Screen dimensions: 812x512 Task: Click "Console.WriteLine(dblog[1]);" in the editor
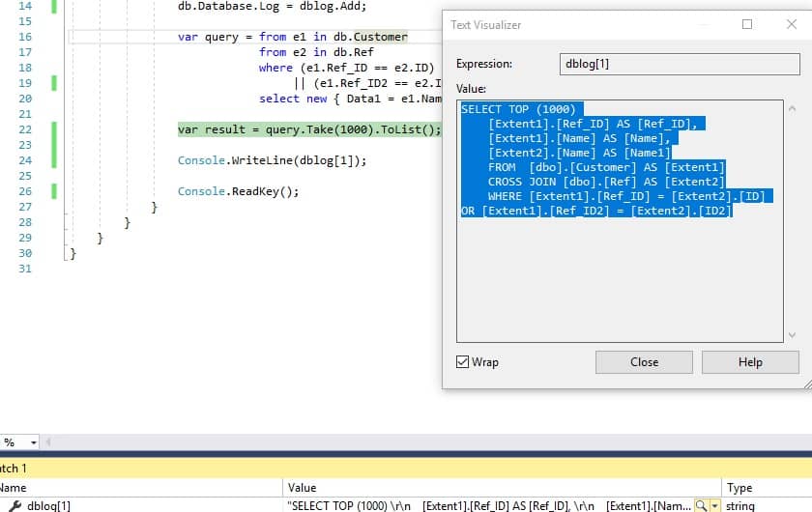[272, 160]
